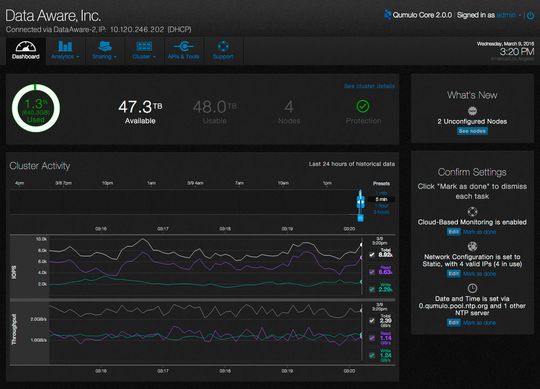This screenshot has width=540, height=389.
Task: Edit the Cloud-Based Monitoring setting
Action: pyautogui.click(x=454, y=232)
